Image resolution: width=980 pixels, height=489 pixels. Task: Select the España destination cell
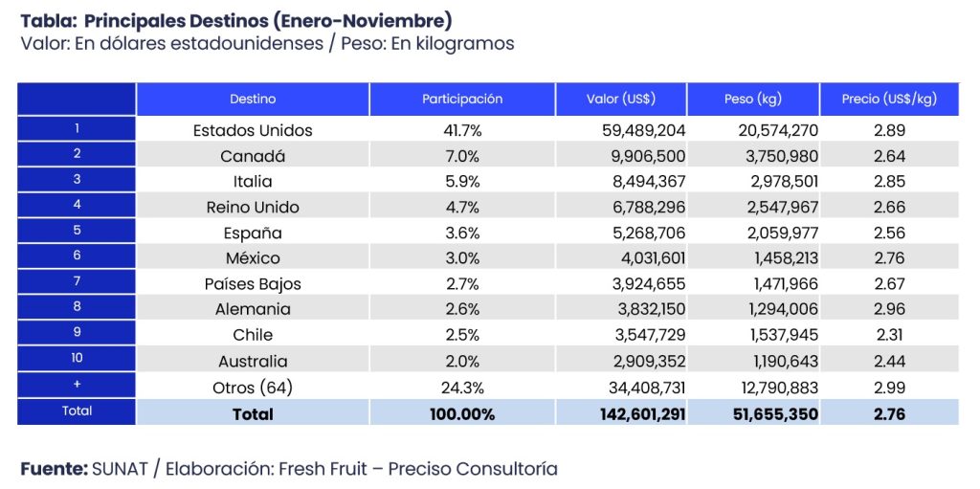pos(253,233)
